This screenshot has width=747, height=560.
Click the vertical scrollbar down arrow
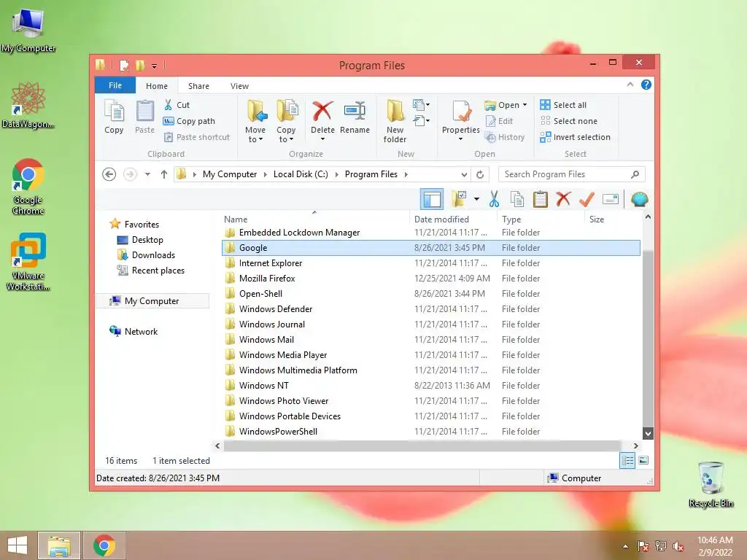[648, 433]
